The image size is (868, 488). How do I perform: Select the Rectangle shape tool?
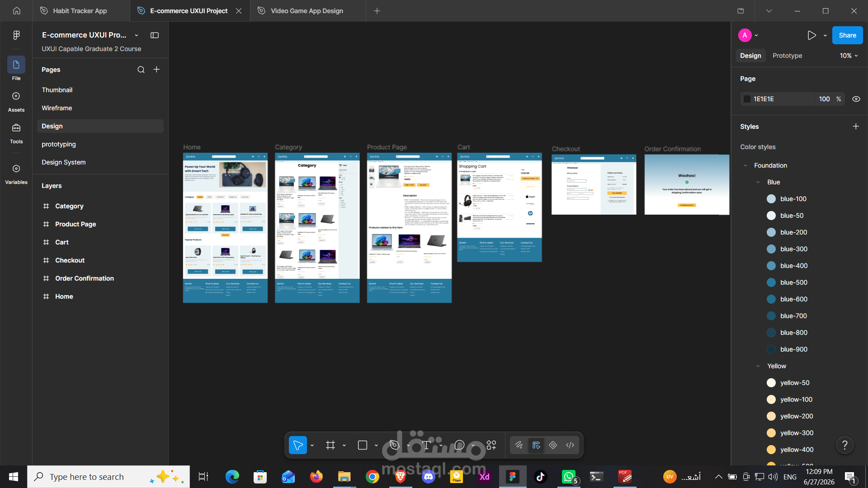click(x=363, y=445)
